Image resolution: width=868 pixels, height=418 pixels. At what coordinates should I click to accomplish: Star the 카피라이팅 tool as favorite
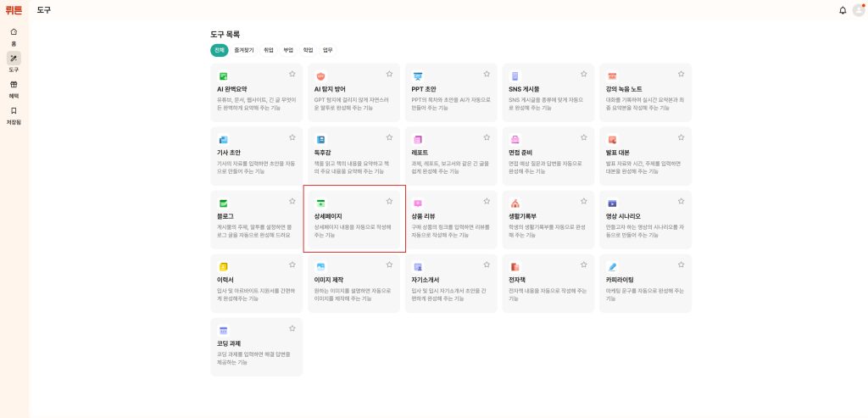click(x=681, y=265)
